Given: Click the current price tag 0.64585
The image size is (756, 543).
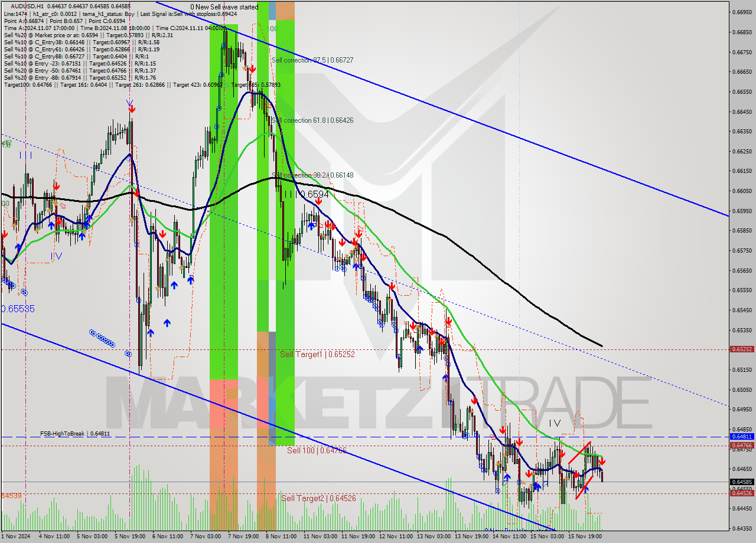Looking at the screenshot, I should point(742,482).
